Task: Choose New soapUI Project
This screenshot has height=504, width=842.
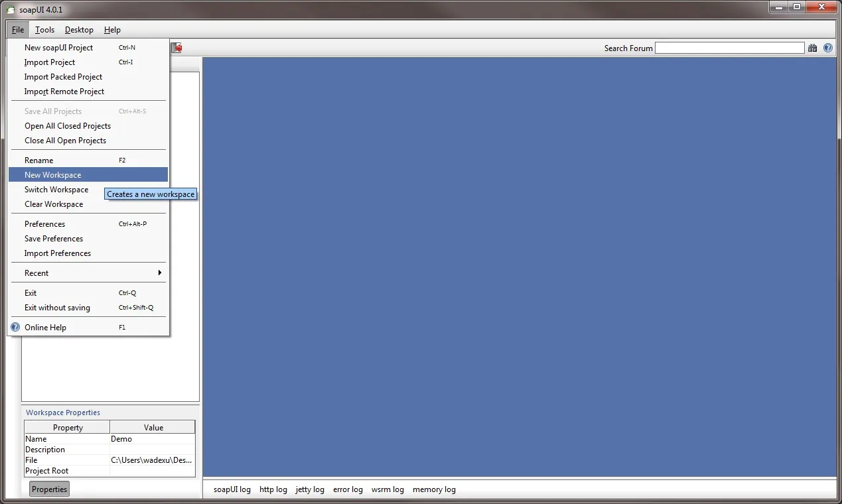Action: coord(88,48)
